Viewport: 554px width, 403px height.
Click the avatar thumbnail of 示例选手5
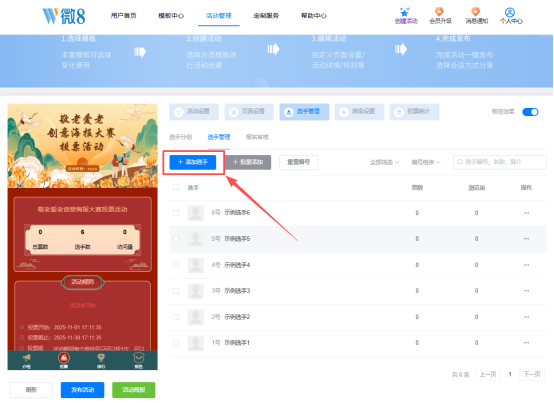click(x=196, y=239)
